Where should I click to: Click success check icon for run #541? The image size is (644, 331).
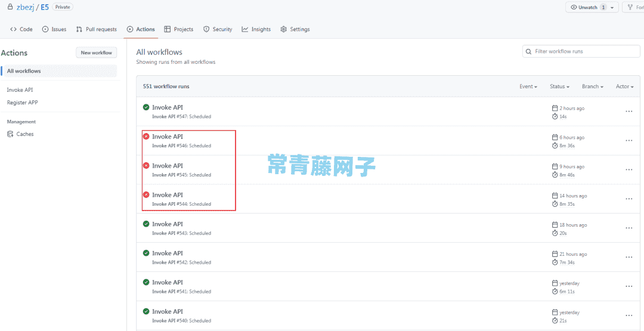(x=146, y=282)
